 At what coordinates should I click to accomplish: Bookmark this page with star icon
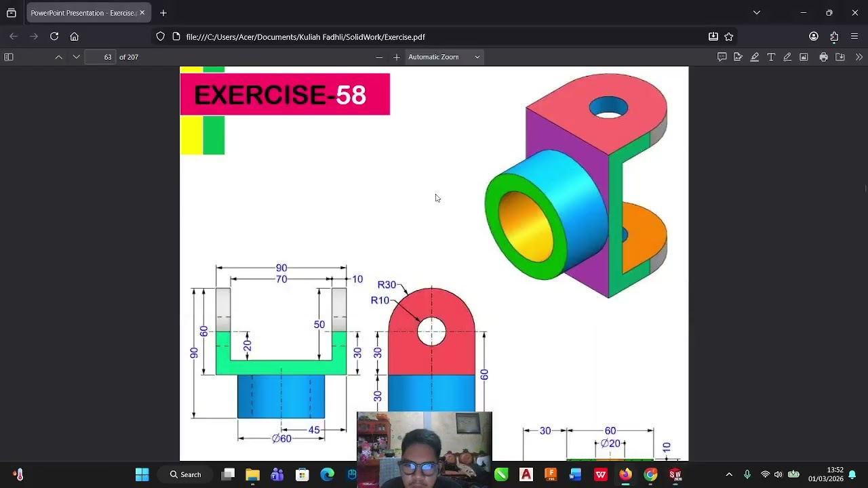[x=729, y=37]
